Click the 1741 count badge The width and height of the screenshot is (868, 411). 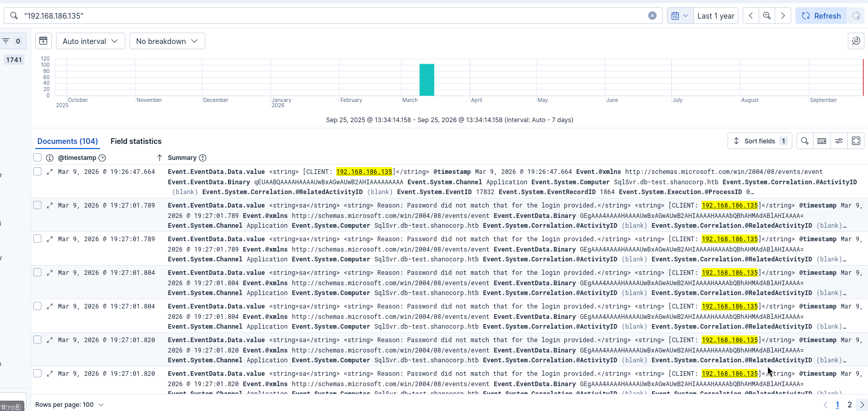(x=14, y=60)
